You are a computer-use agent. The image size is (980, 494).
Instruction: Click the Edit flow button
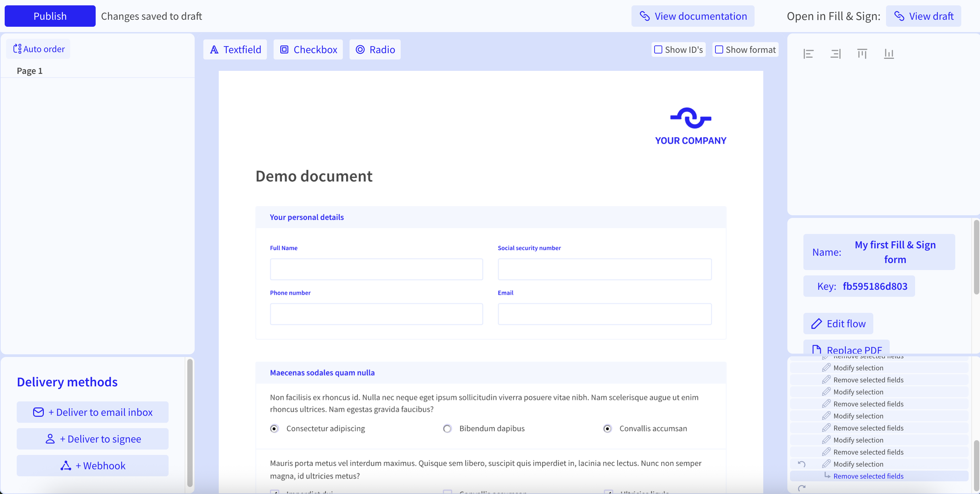coord(838,324)
